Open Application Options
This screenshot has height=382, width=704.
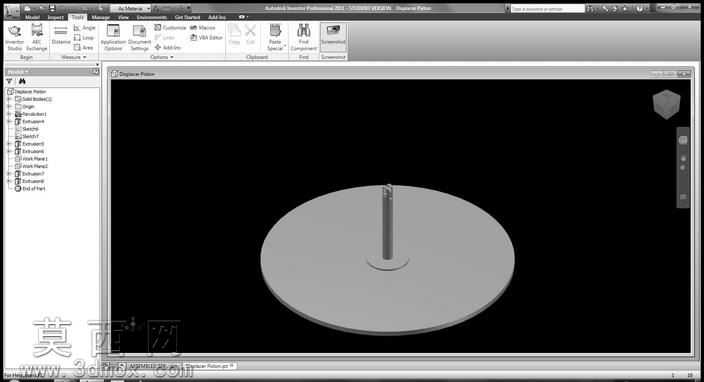pyautogui.click(x=113, y=38)
